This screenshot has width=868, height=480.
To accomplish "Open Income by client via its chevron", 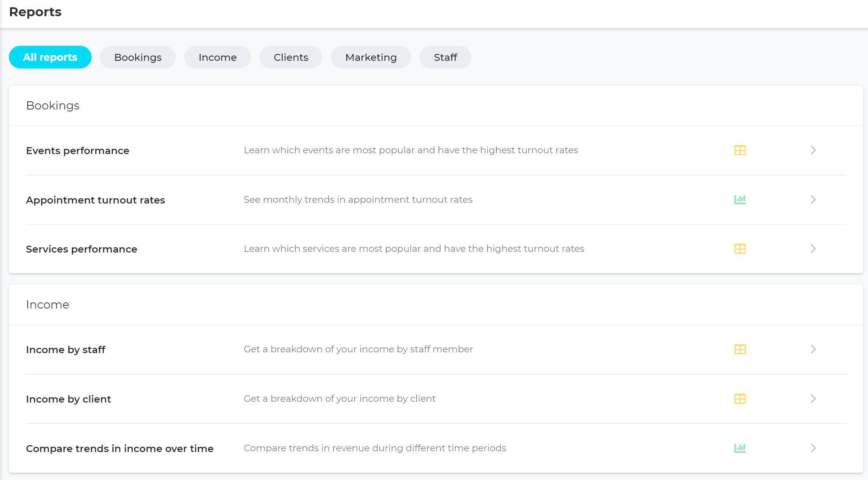I will click(813, 399).
